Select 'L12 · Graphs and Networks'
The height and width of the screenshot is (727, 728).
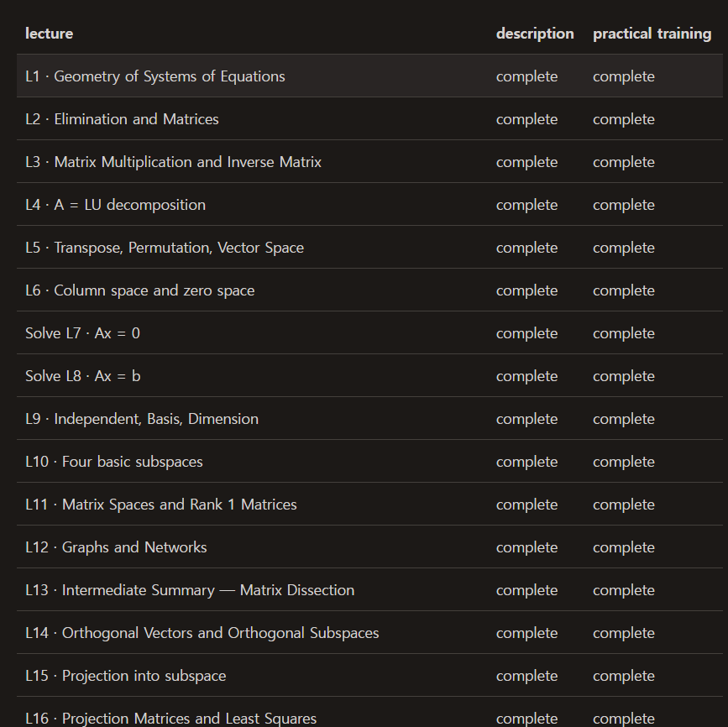click(116, 547)
